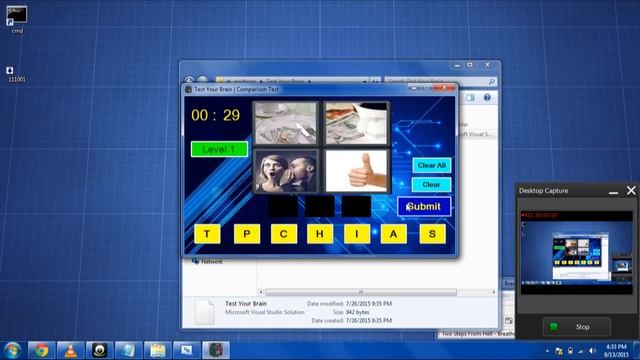Click the 'Test Your Brain' file name text
The image size is (640, 360).
click(x=246, y=304)
